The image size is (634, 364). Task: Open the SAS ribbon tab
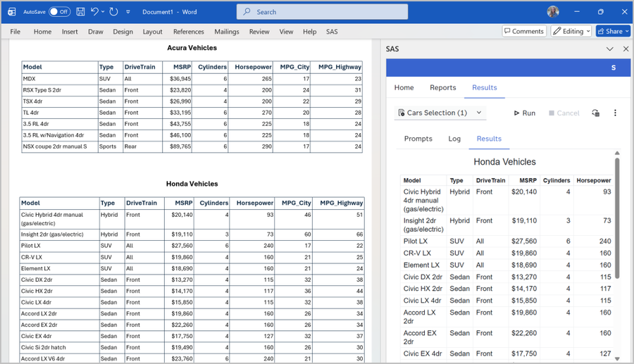332,32
